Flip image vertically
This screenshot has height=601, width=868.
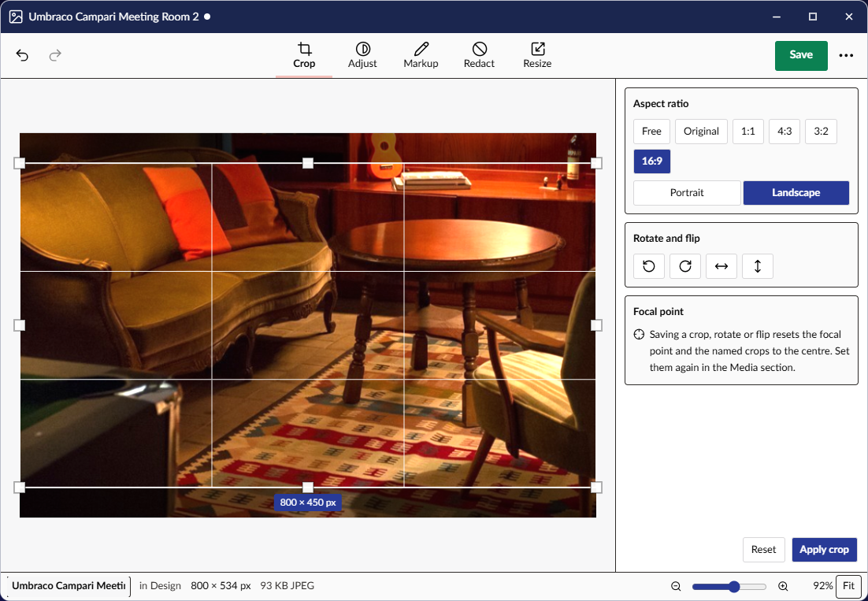[758, 266]
